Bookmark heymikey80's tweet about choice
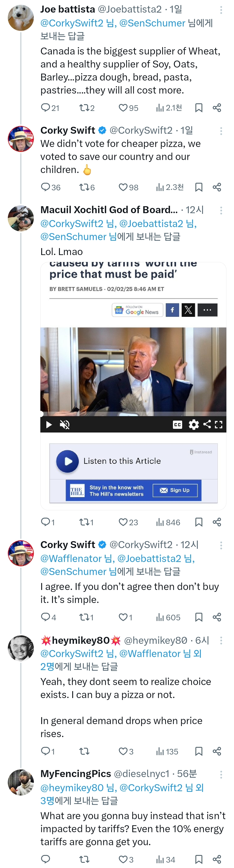 (199, 751)
